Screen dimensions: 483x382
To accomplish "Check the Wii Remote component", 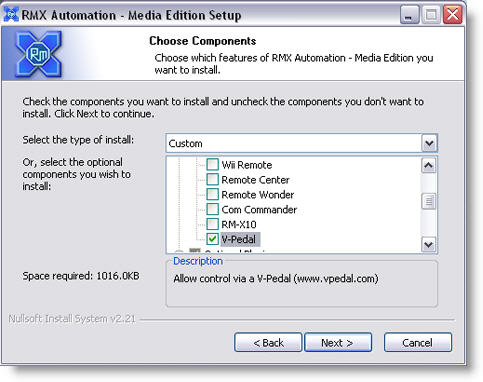I will pos(212,165).
